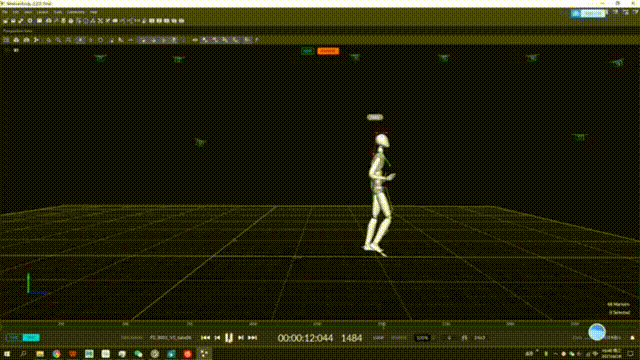
Task: Skip to the last frame of the take
Action: tap(253, 338)
